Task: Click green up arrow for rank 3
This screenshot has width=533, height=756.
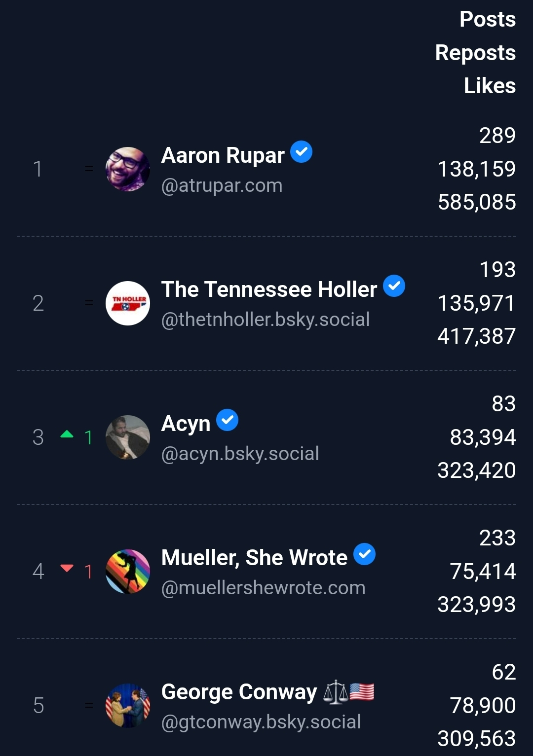Action: tap(67, 434)
